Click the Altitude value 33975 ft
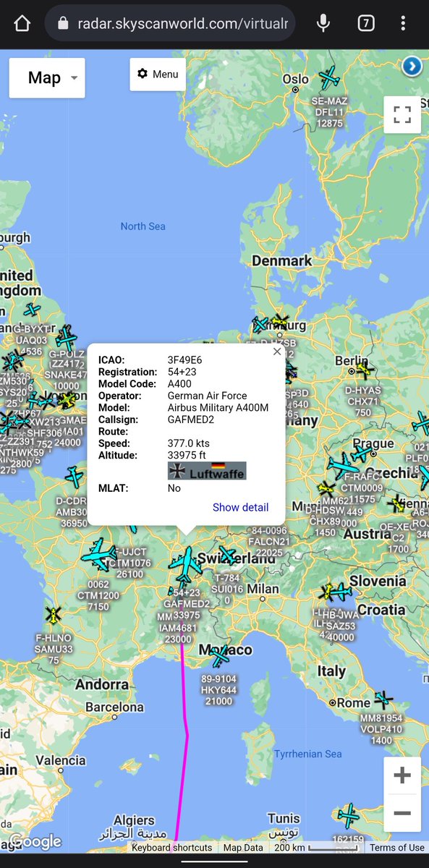This screenshot has width=429, height=868. click(x=187, y=455)
